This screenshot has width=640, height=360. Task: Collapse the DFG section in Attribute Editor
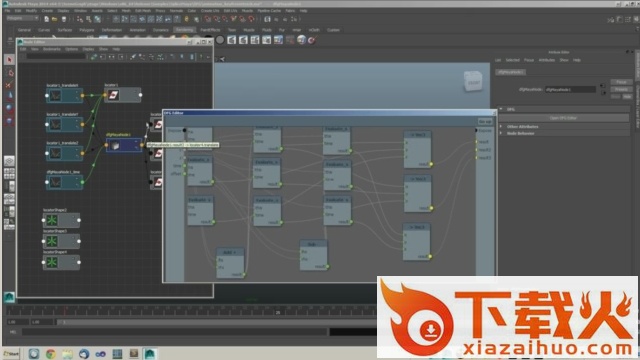tap(501, 109)
